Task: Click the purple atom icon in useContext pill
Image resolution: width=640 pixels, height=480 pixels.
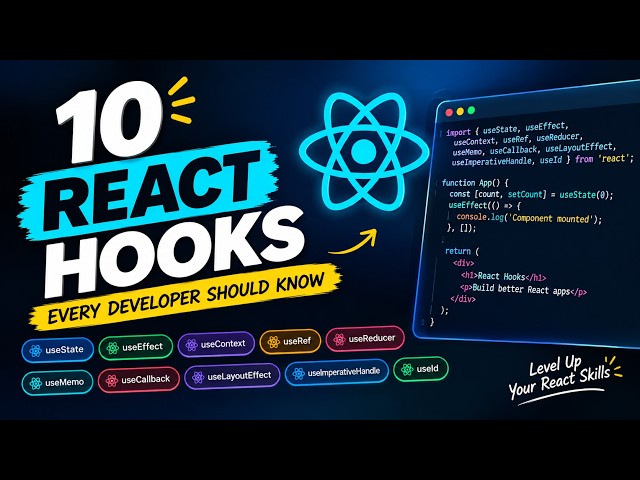Action: (x=191, y=345)
